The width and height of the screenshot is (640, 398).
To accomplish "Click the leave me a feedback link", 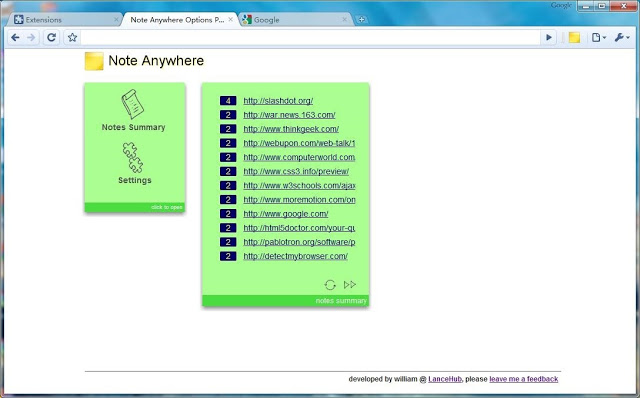I will click(x=524, y=379).
